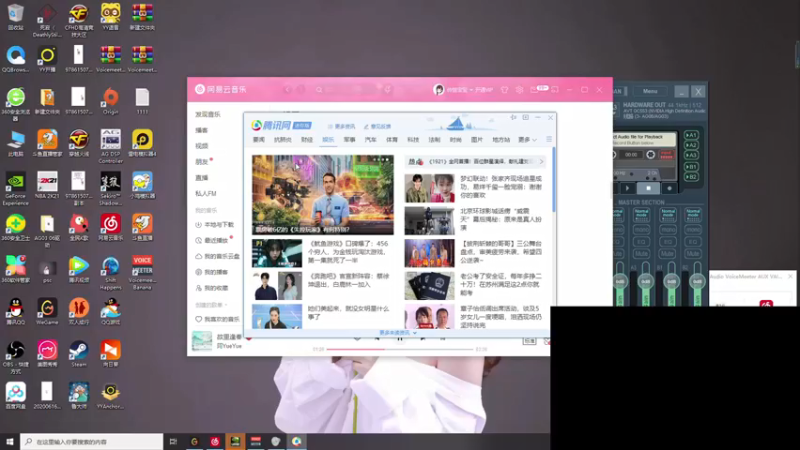Adjust the A3 master fader in Voicemeeter
This screenshot has width=800, height=450.
pos(645,282)
